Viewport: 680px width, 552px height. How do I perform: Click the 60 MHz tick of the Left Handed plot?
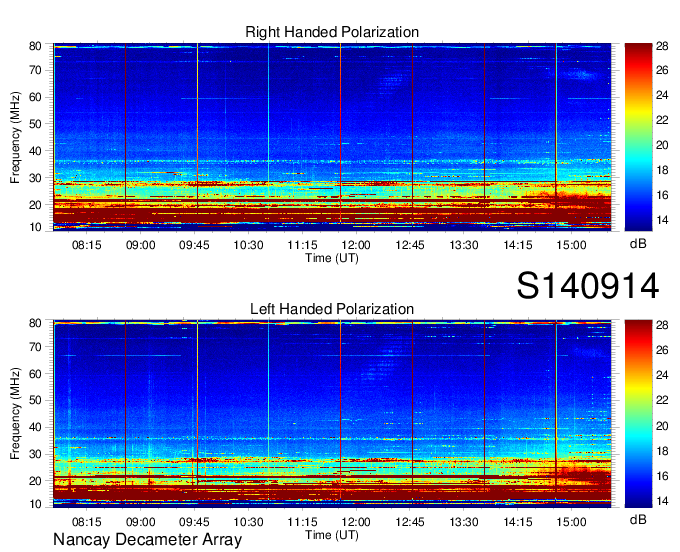pyautogui.click(x=35, y=374)
